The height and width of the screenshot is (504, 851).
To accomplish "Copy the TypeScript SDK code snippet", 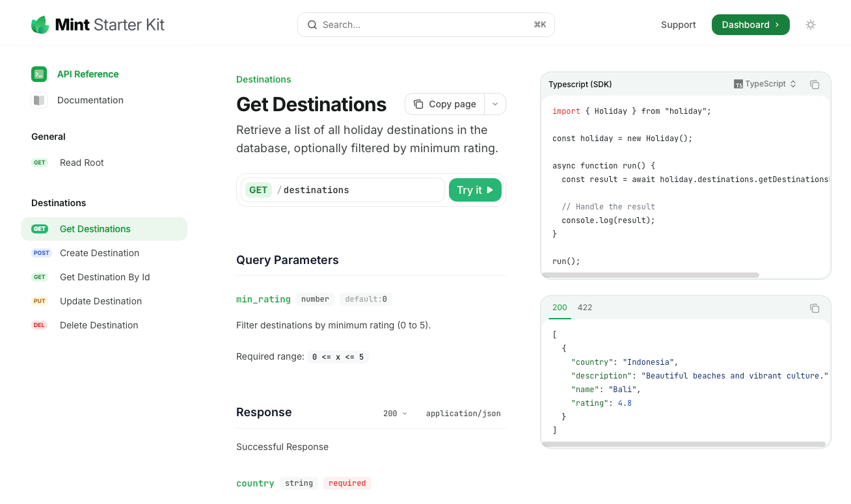I will click(x=815, y=85).
